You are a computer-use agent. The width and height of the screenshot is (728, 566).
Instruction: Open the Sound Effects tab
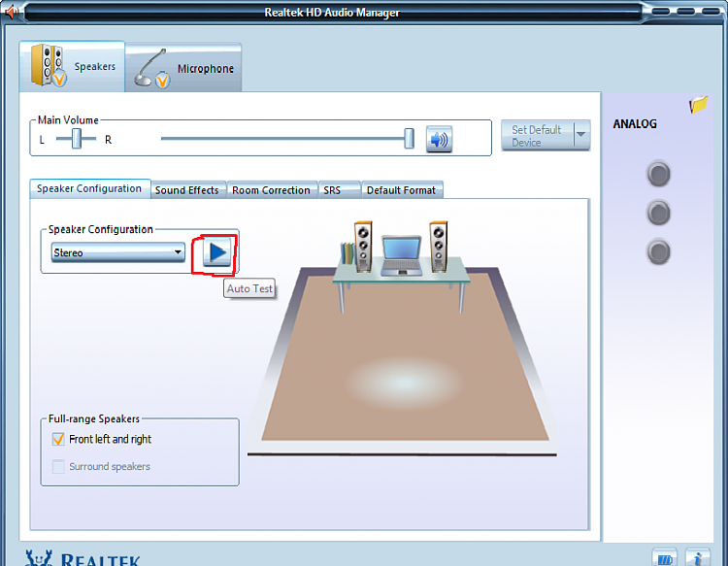coord(188,190)
